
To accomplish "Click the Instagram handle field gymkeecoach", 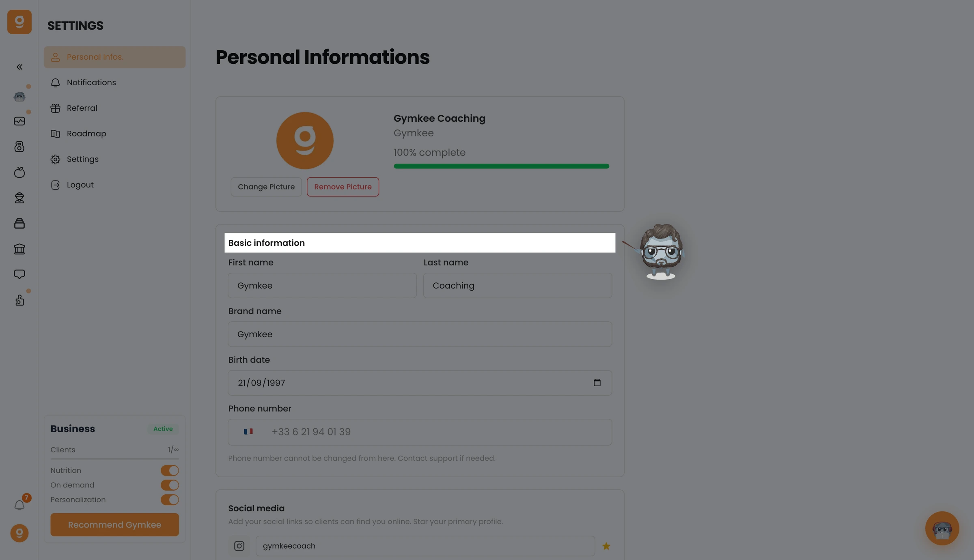I will point(425,546).
